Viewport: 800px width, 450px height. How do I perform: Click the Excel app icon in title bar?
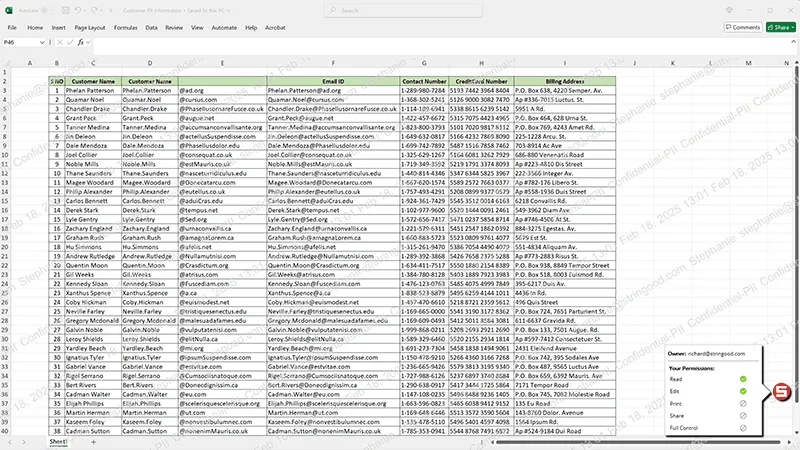click(9, 10)
